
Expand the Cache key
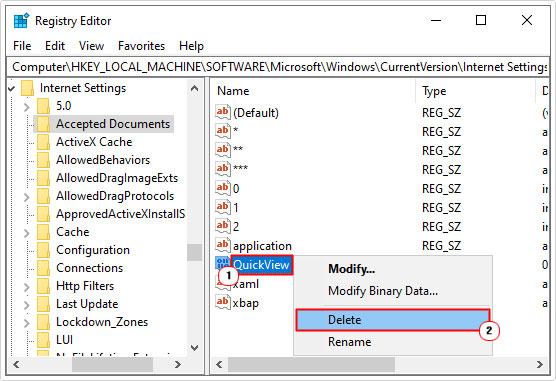coord(27,232)
